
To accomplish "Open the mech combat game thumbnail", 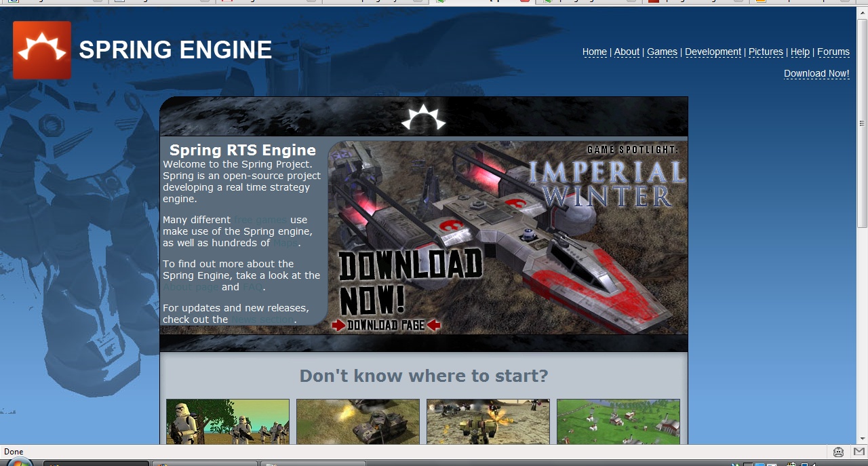I will pos(488,422).
